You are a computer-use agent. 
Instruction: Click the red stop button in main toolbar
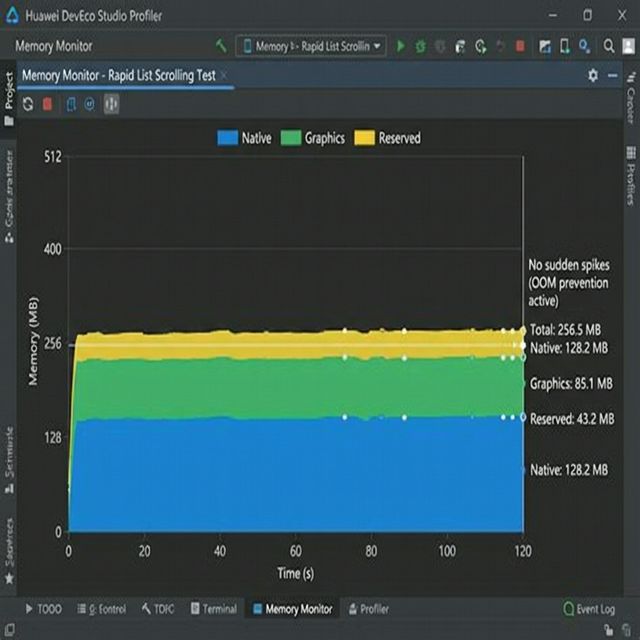[x=520, y=46]
